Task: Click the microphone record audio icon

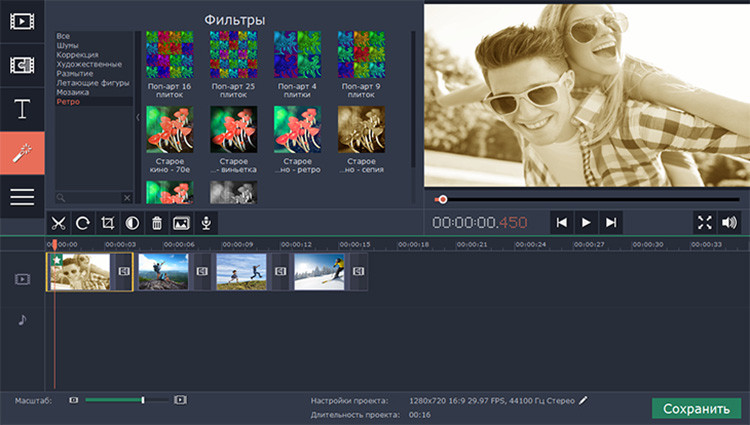Action: click(207, 223)
